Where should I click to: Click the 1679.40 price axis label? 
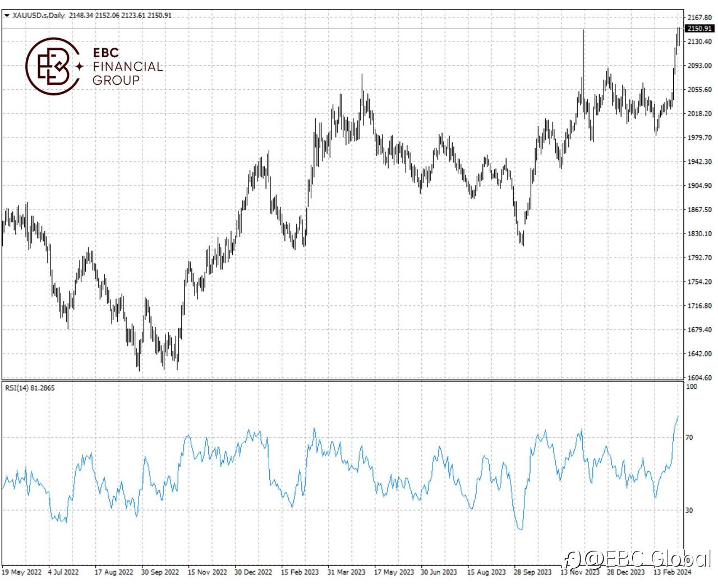(x=699, y=330)
